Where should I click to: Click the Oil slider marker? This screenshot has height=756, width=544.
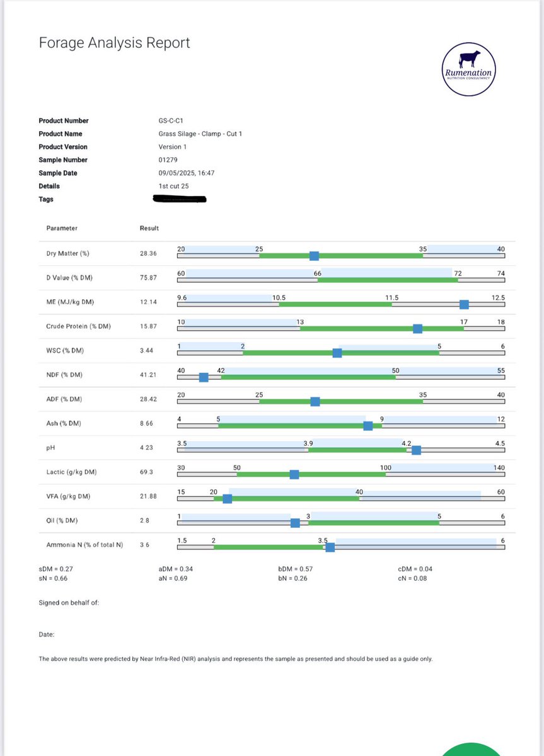(295, 522)
